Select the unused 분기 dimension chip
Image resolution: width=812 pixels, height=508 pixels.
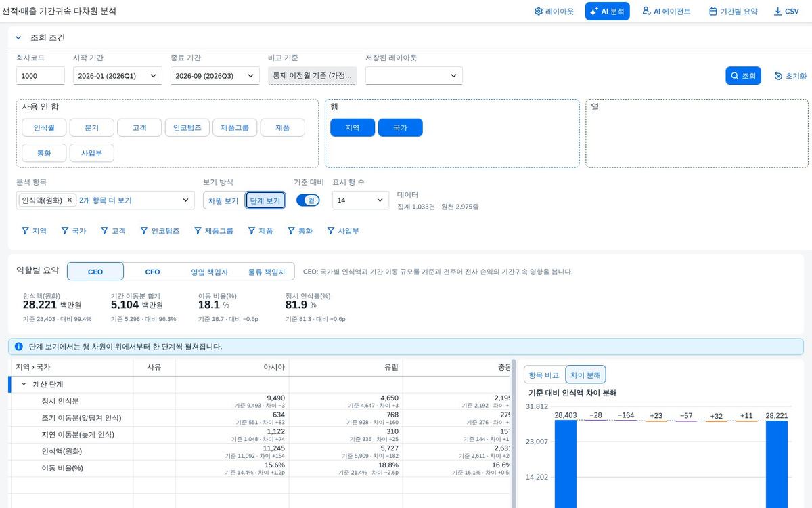[x=92, y=127]
